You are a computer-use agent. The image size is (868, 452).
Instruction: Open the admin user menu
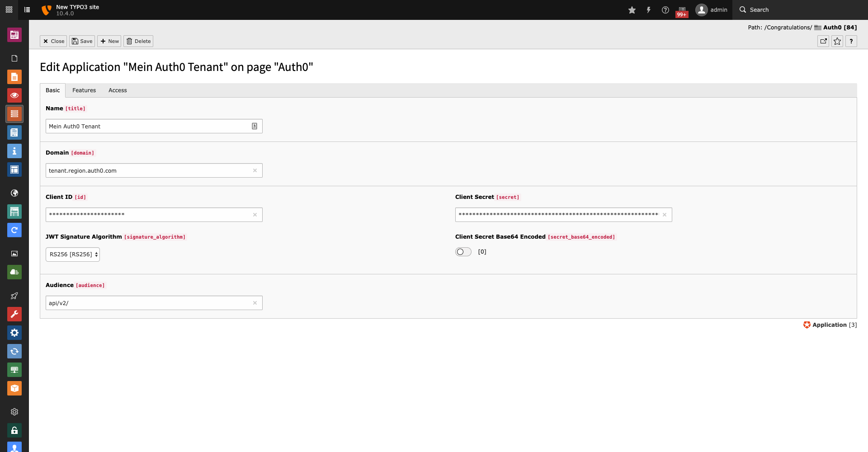point(712,10)
